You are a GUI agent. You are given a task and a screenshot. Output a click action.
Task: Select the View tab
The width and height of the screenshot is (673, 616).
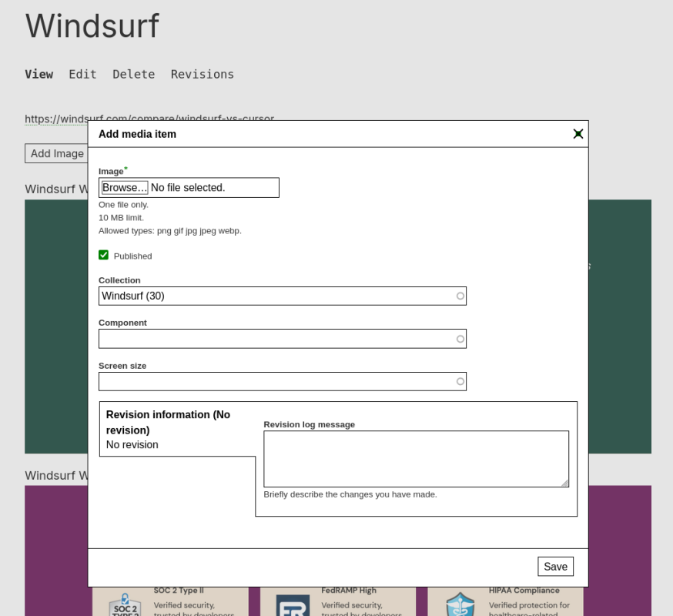click(39, 74)
